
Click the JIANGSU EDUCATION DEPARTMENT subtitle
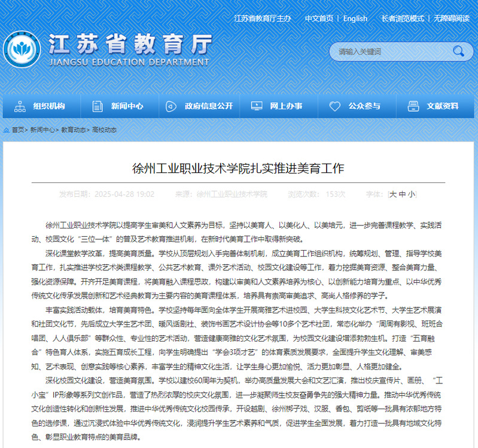tap(129, 62)
